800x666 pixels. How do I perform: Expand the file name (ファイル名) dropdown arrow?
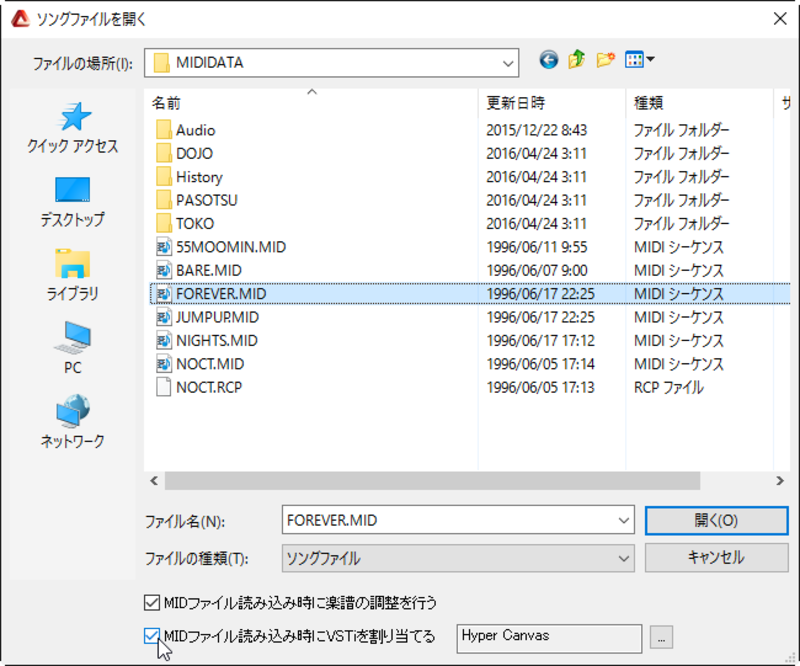pyautogui.click(x=623, y=521)
